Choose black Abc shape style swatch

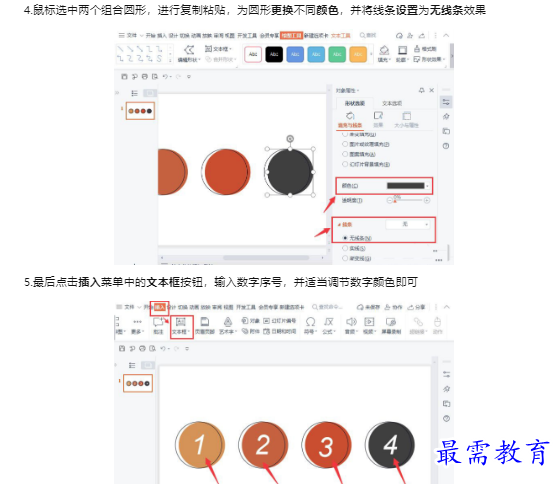(274, 54)
